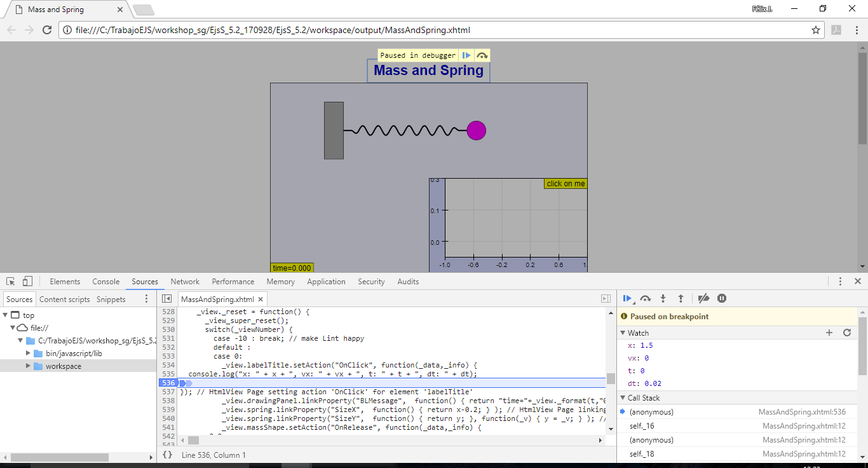The image size is (868, 468).
Task: Select self._18 call stack frame
Action: coord(737,454)
